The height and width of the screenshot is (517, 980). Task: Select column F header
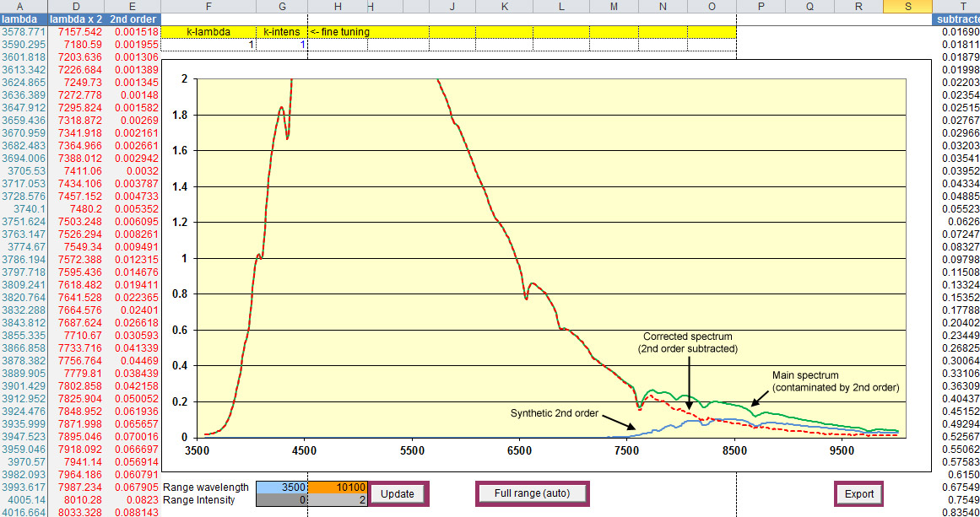[x=208, y=6]
